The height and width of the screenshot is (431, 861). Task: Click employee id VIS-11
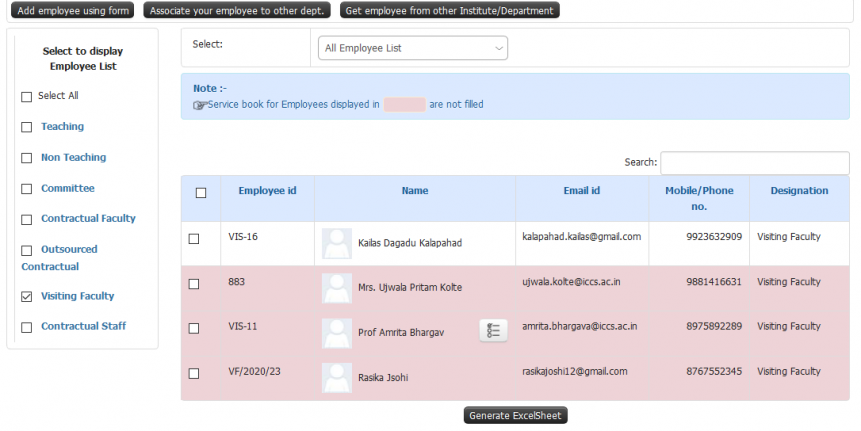click(x=243, y=326)
